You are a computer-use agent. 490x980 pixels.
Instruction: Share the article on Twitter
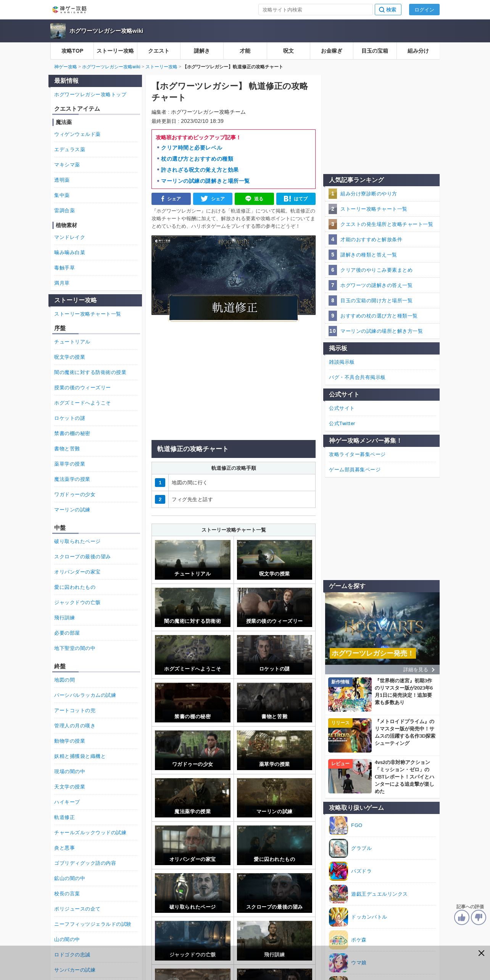213,199
